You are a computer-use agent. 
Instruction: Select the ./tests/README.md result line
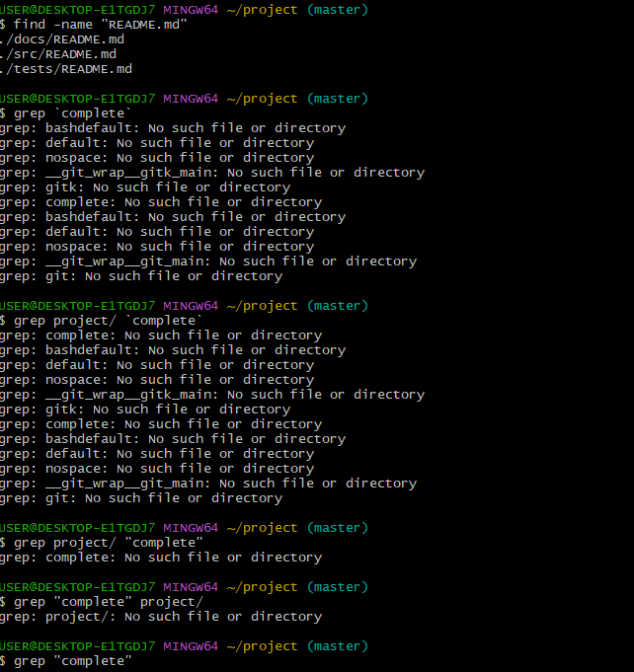coord(66,69)
